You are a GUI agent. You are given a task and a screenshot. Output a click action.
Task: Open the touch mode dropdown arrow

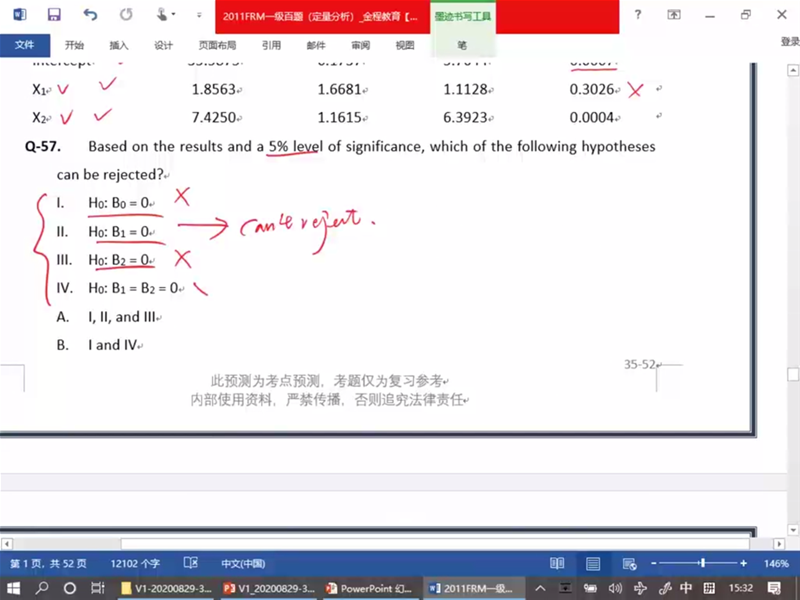173,14
